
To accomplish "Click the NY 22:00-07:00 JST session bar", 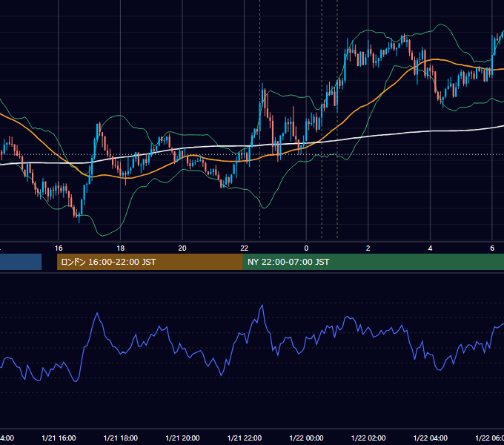I will (373, 262).
